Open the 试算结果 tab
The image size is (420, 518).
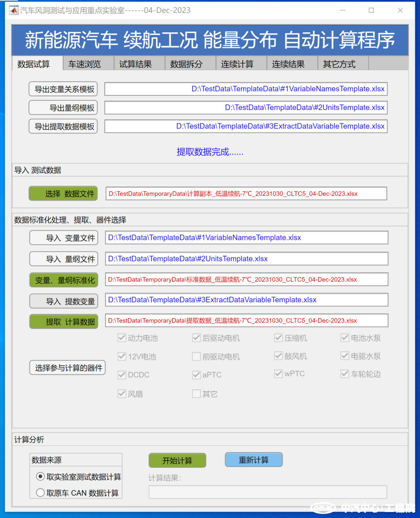pyautogui.click(x=135, y=64)
